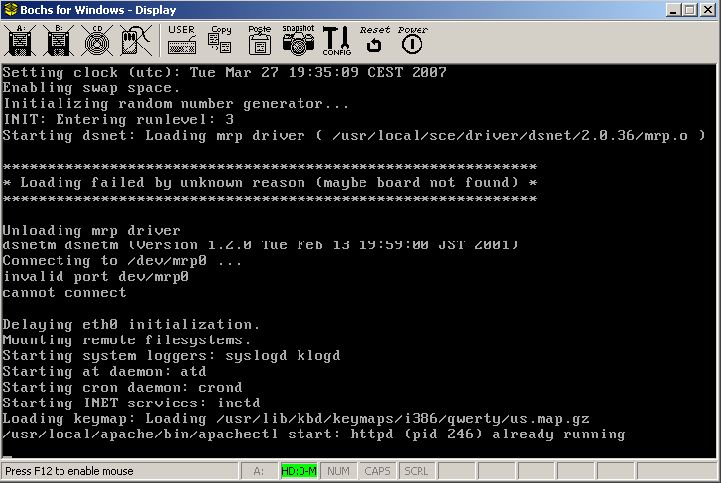
Task: Click 'Starting cron daemon: crond' line
Action: (122, 387)
